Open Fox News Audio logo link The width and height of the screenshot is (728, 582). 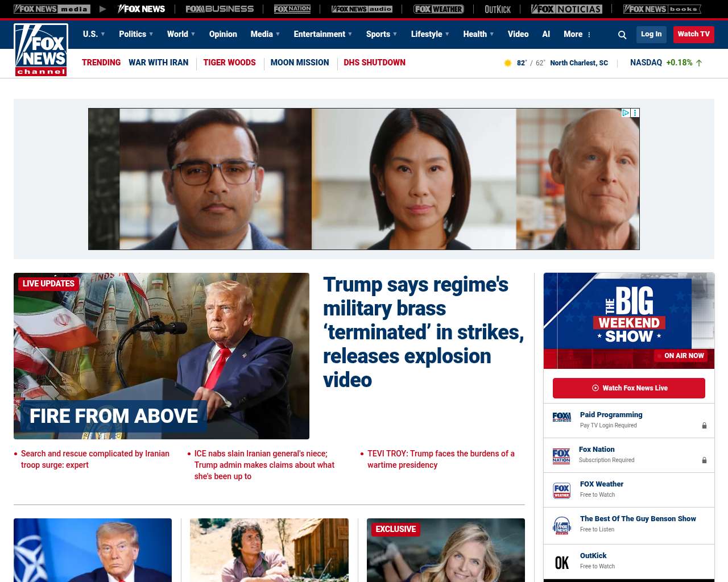[362, 9]
